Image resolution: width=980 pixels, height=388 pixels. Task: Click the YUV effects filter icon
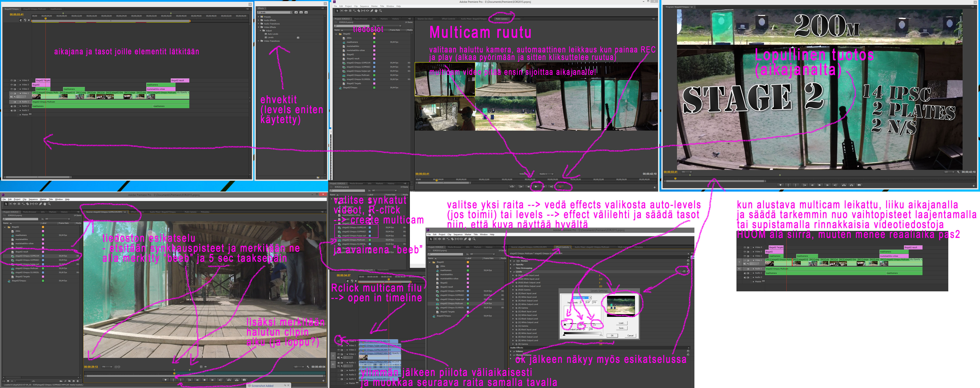click(x=306, y=13)
